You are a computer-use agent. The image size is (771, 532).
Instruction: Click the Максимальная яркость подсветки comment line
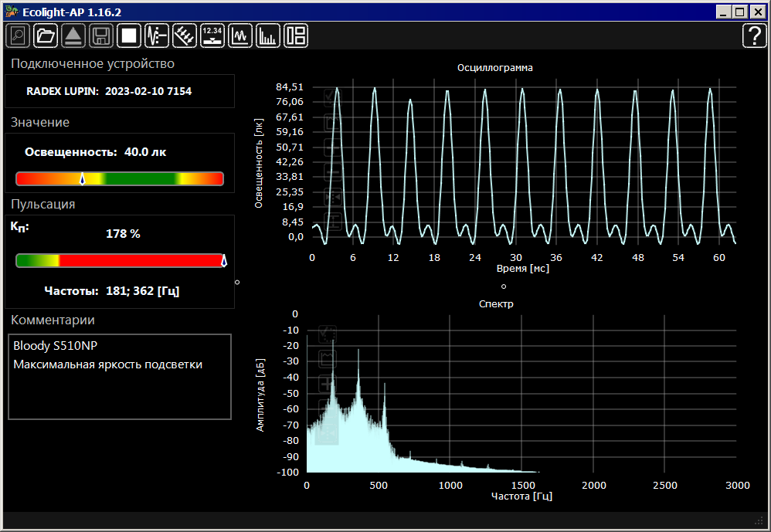coord(107,364)
